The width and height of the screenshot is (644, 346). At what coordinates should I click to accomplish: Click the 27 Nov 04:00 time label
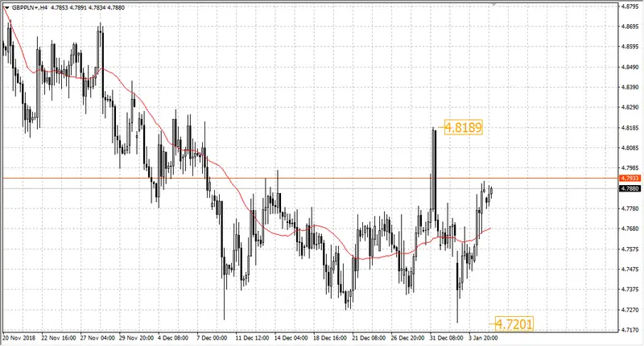pyautogui.click(x=97, y=338)
